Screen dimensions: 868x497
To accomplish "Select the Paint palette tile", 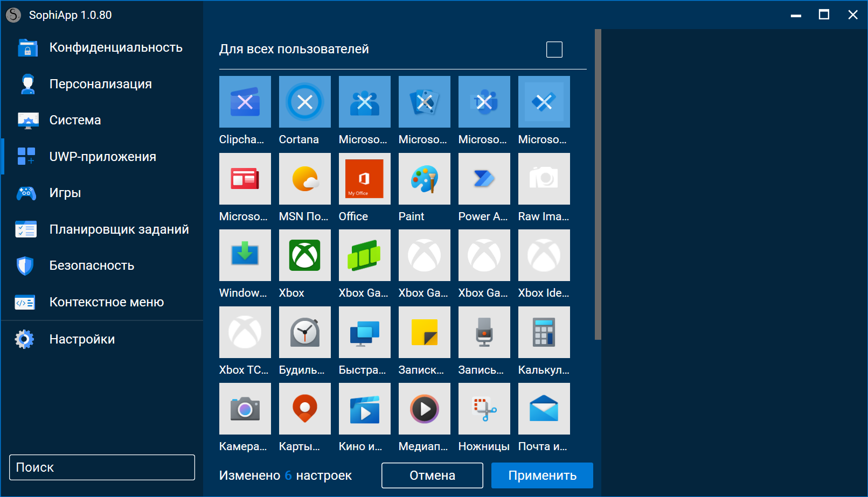I will 425,179.
